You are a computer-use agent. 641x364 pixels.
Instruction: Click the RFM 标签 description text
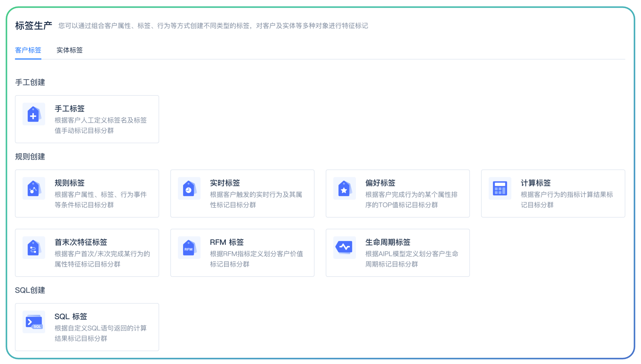point(256,259)
